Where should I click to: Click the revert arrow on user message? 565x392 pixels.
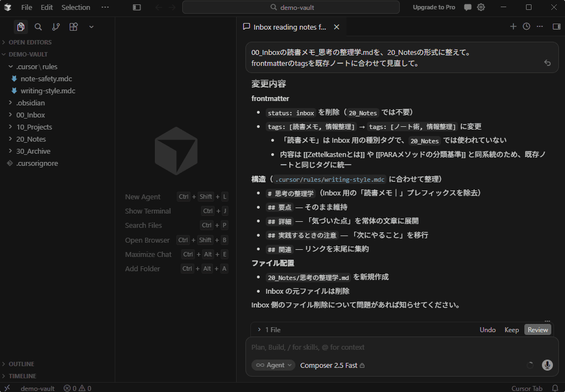coord(547,63)
